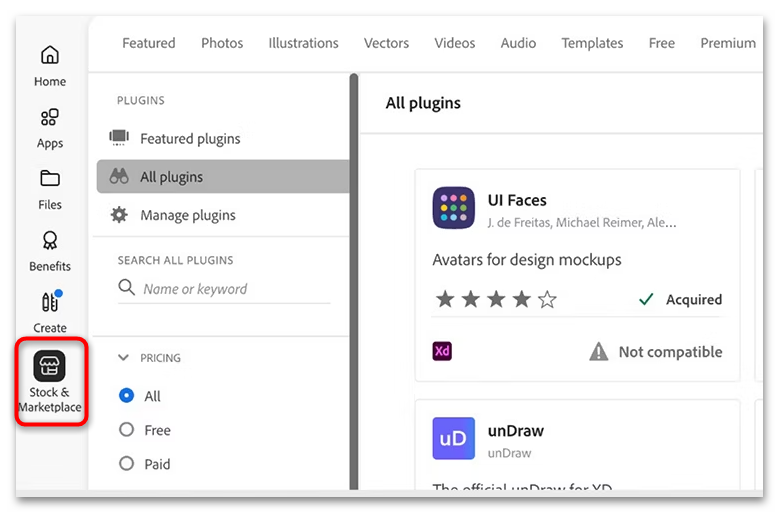Click the unDraw plugin icon

point(453,438)
